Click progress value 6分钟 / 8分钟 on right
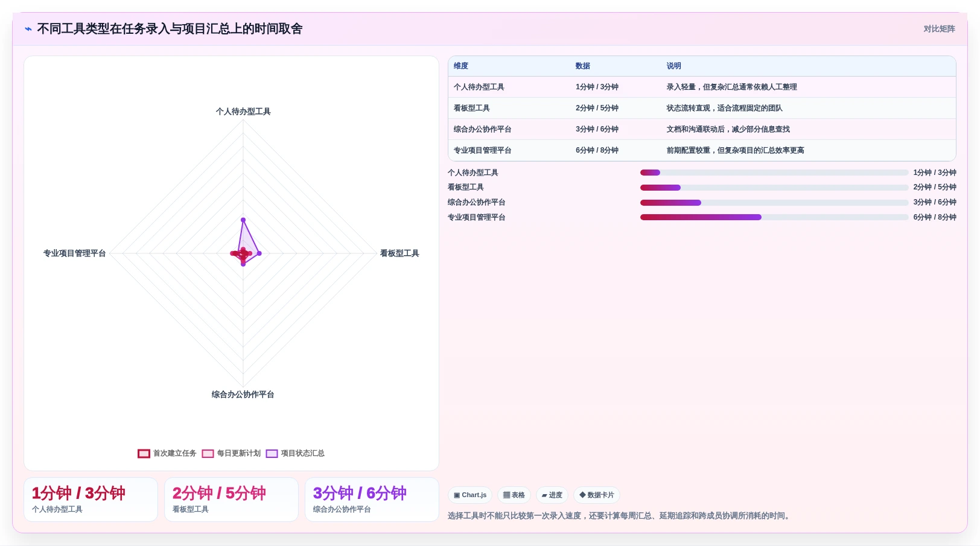This screenshot has width=980, height=546. [935, 218]
